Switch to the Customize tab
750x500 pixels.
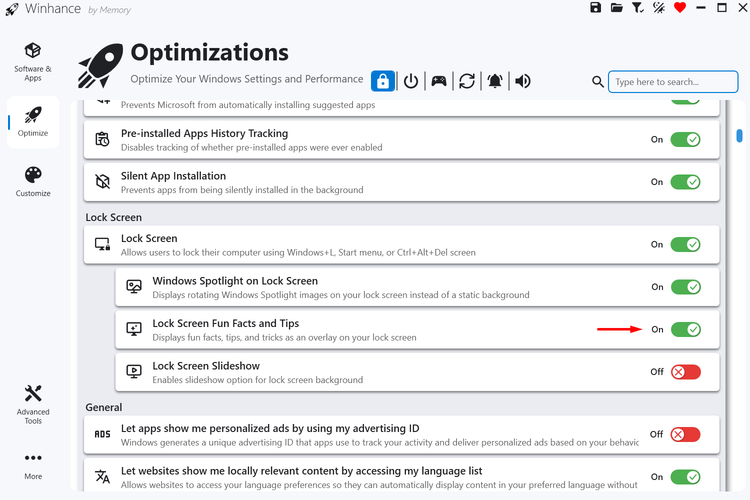33,181
